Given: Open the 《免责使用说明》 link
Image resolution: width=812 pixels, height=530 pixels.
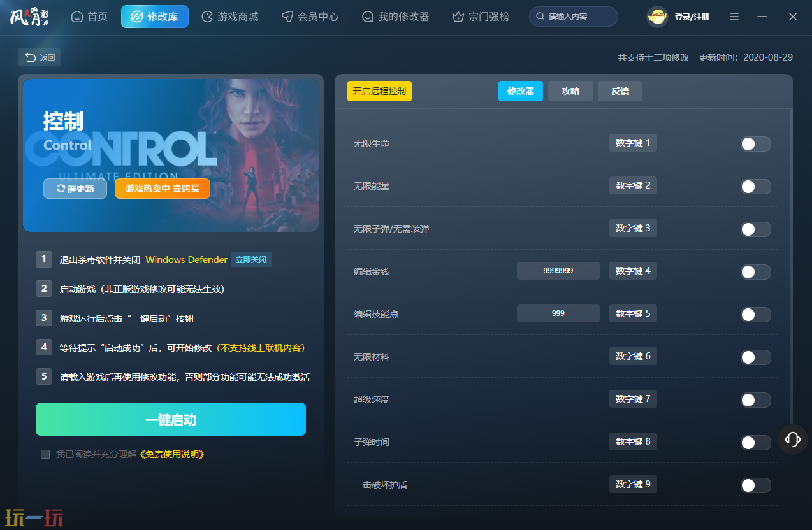Looking at the screenshot, I should pos(171,454).
